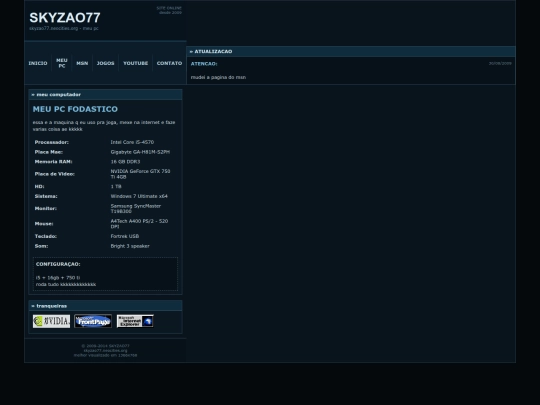Click 'mudei a pagina do msn' text

pos(218,77)
